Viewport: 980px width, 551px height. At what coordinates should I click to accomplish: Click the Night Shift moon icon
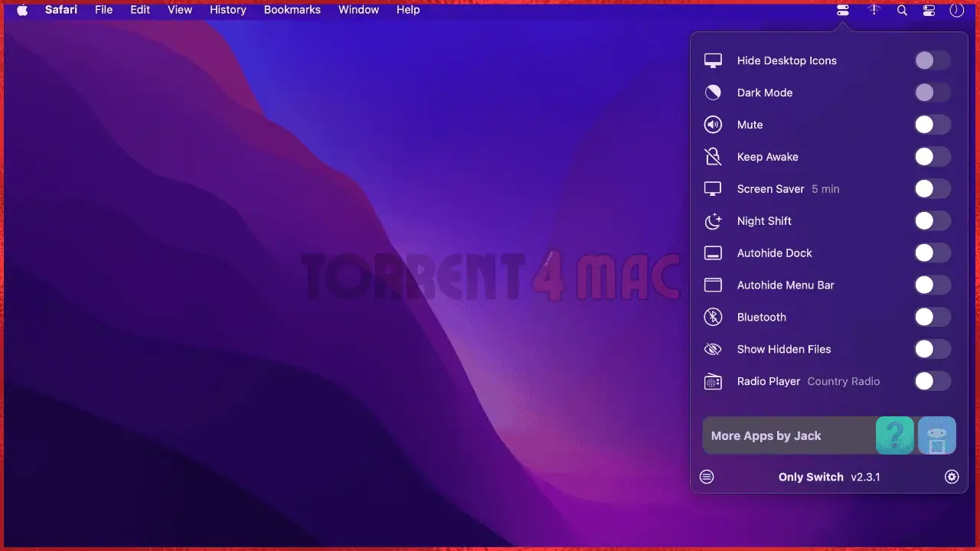pos(713,220)
